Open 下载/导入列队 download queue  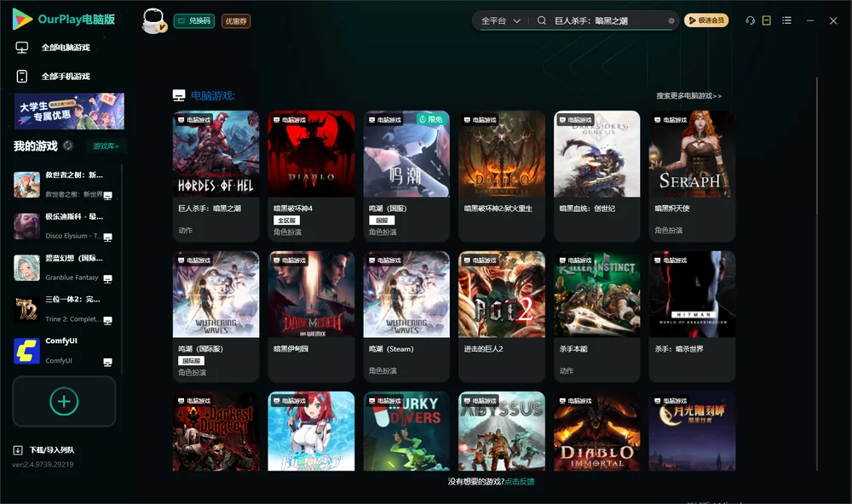[52, 450]
